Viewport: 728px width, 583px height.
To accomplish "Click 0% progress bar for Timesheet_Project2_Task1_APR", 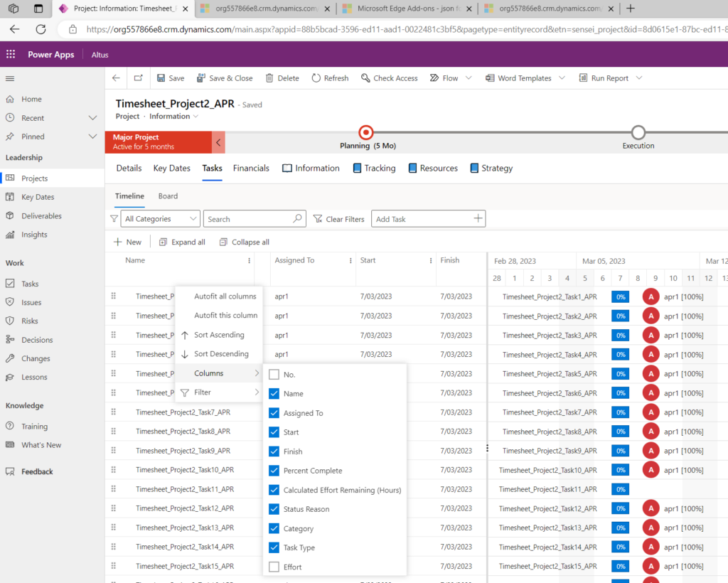I will (620, 296).
